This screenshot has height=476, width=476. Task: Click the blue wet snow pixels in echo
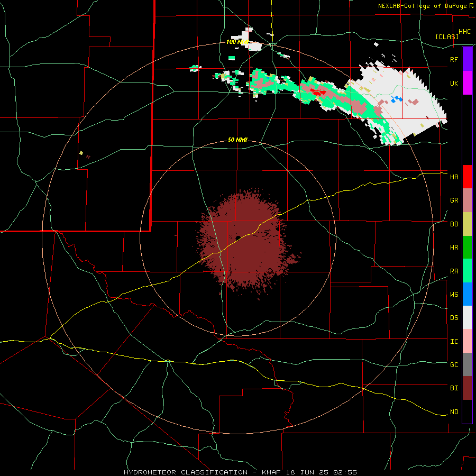[x=397, y=99]
